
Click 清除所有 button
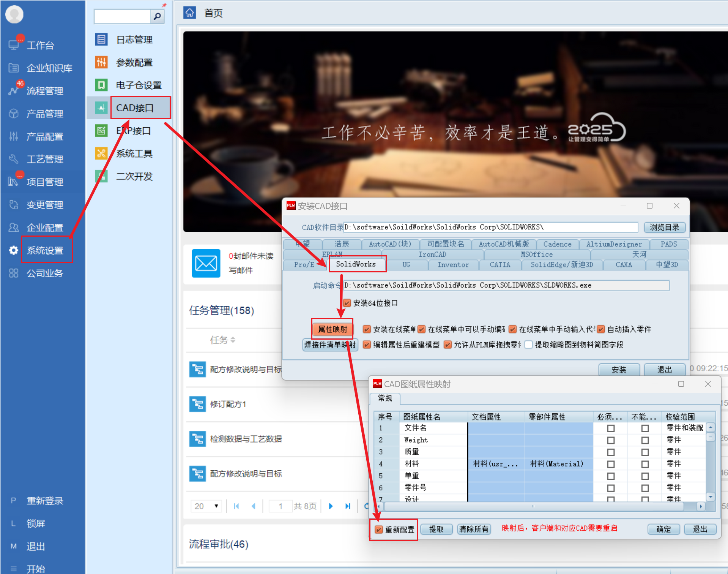(474, 529)
